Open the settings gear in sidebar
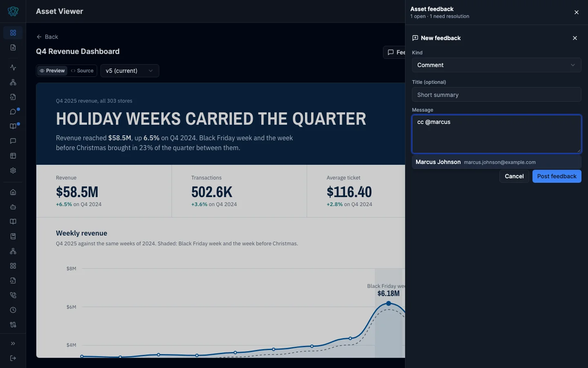 click(13, 171)
